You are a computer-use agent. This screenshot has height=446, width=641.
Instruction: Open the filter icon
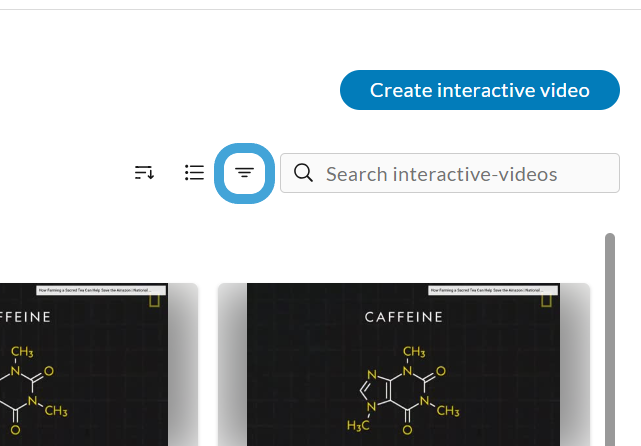pos(244,173)
